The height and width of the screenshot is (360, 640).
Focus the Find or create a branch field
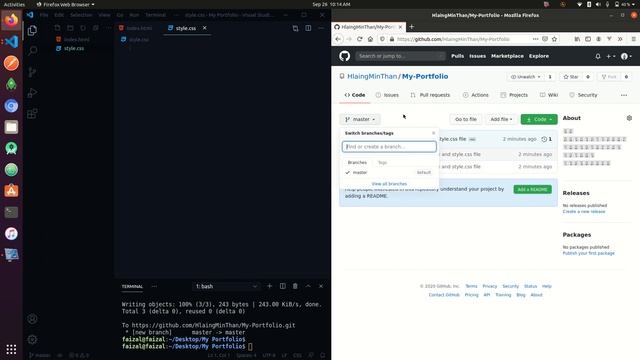[x=389, y=147]
